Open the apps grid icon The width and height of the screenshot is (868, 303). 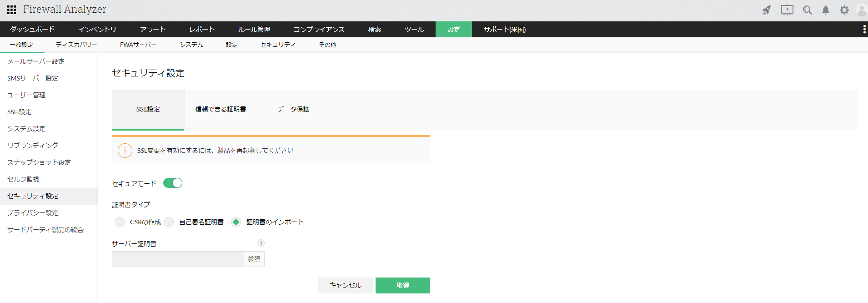[12, 10]
